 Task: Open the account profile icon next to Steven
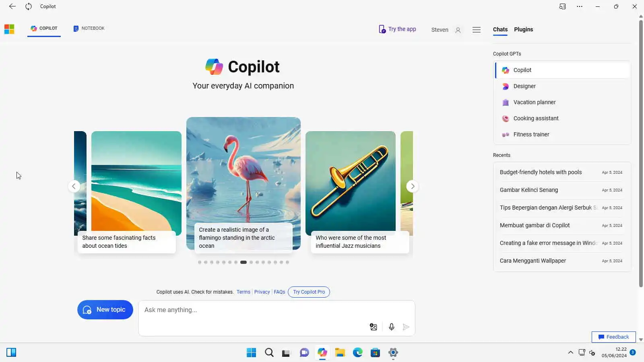click(458, 30)
